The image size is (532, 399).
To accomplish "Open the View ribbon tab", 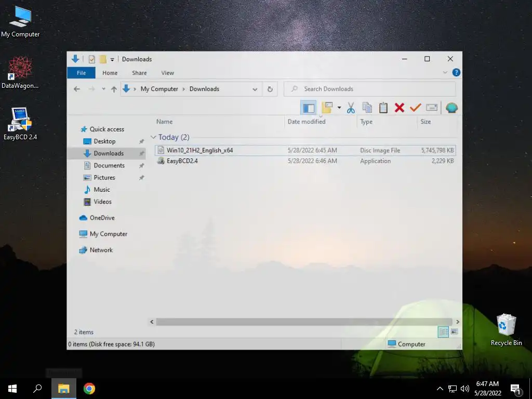I will click(168, 73).
